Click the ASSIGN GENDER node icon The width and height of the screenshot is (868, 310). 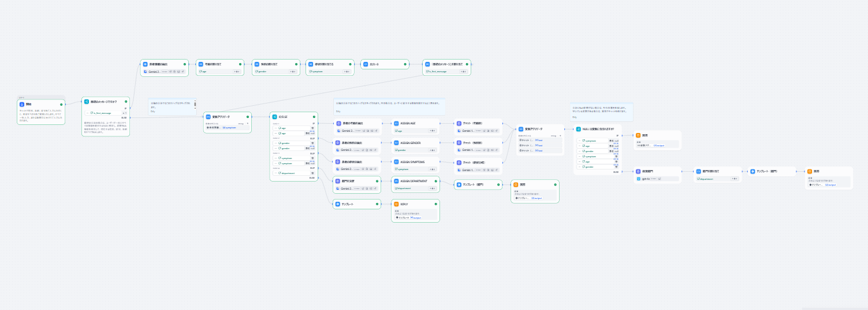coord(396,142)
